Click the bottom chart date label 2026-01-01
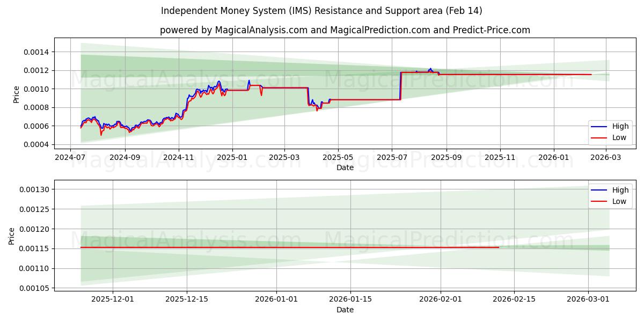Viewport: 644px width, 322px height. (x=277, y=299)
